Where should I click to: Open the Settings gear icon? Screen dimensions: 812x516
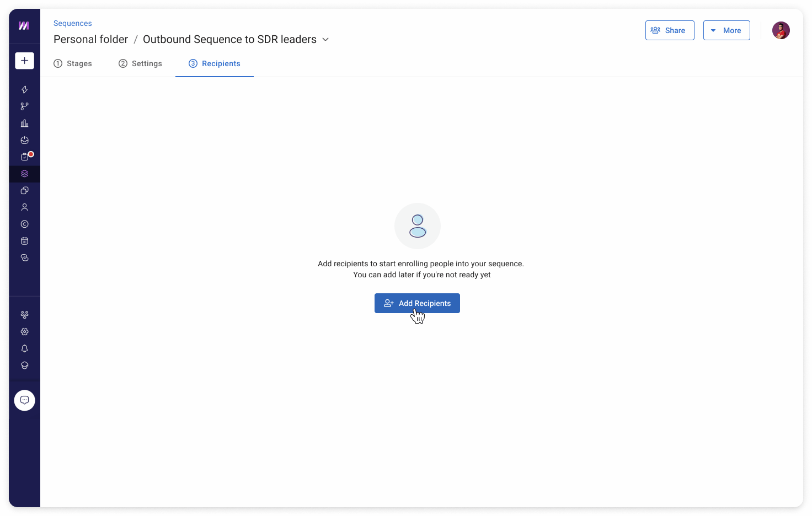click(x=24, y=331)
